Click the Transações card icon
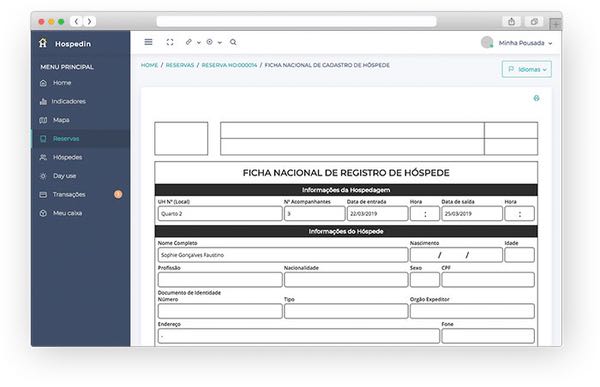The height and width of the screenshot is (387, 600). 43,194
